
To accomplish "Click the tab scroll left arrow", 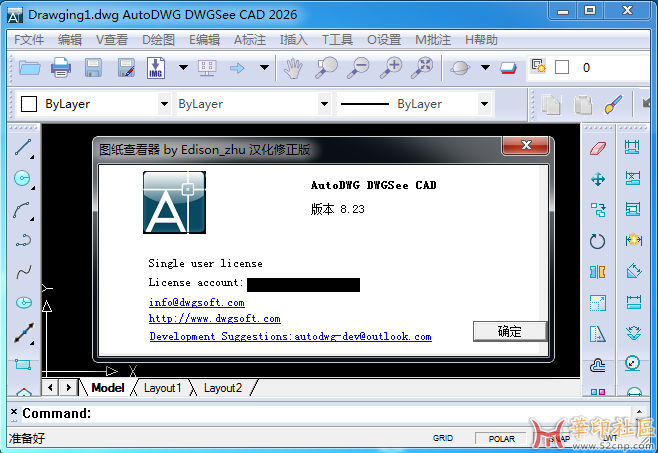I will pos(50,387).
